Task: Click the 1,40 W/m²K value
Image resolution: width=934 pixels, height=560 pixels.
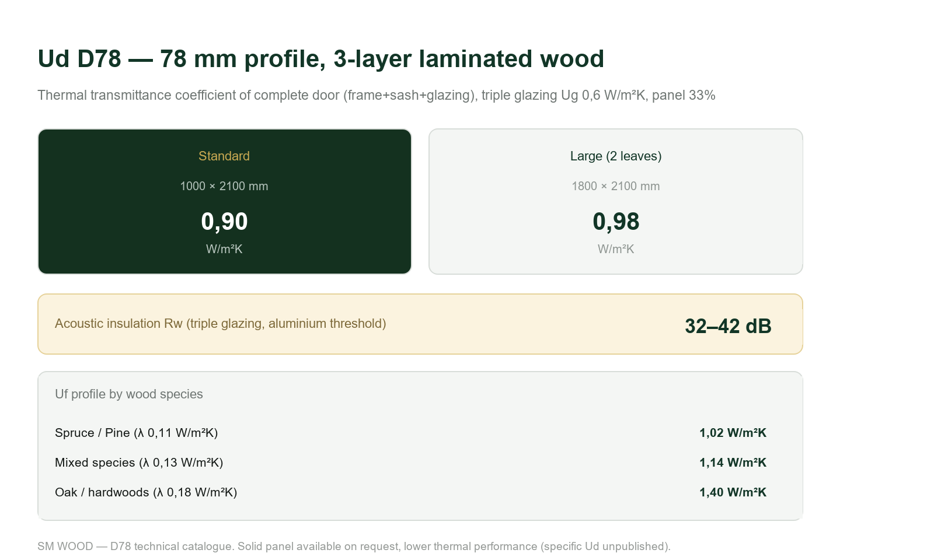Action: click(x=733, y=492)
